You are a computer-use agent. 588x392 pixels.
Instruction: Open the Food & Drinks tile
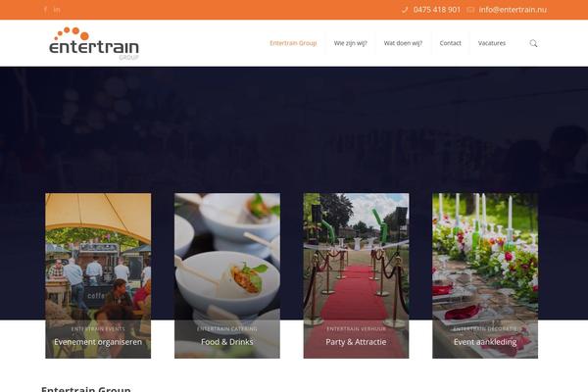pyautogui.click(x=227, y=275)
